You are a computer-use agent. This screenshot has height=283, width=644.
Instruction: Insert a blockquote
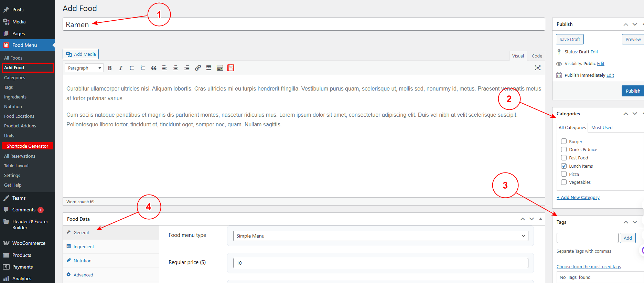coord(154,68)
